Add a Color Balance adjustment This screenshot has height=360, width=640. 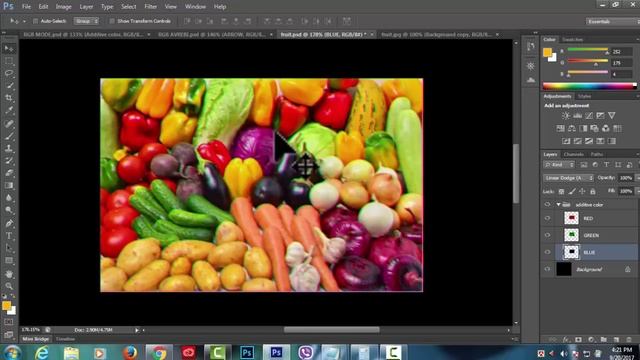pyautogui.click(x=571, y=129)
